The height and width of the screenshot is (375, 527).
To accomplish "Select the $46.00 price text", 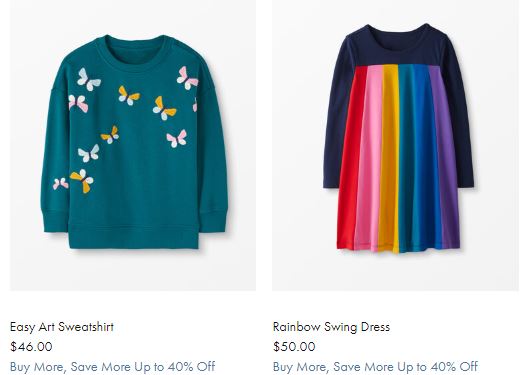I will click(x=31, y=346).
